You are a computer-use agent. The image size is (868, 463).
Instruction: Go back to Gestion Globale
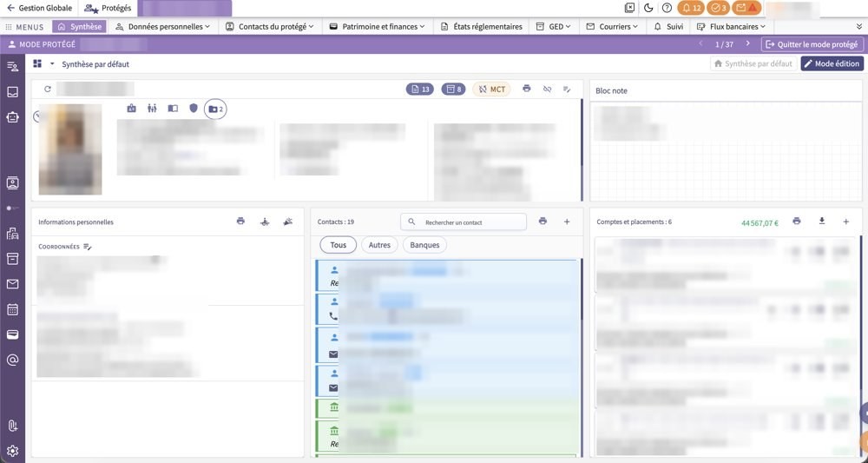point(39,8)
